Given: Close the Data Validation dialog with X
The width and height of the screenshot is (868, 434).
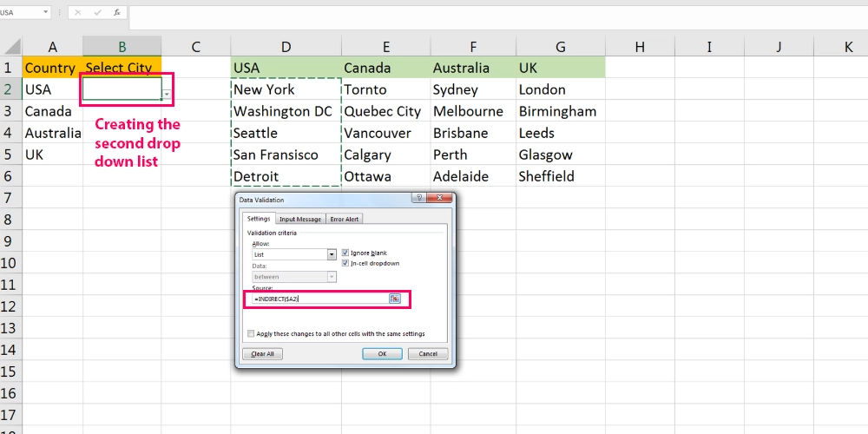Looking at the screenshot, I should (x=441, y=200).
